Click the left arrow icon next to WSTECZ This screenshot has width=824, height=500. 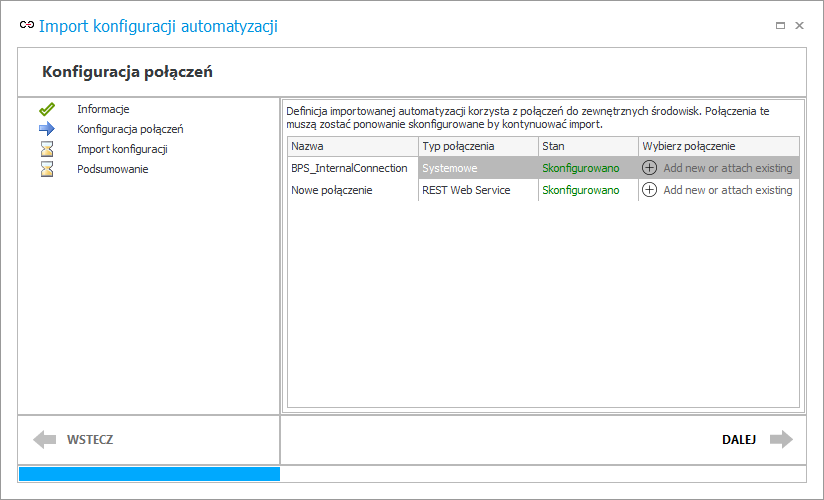45,439
